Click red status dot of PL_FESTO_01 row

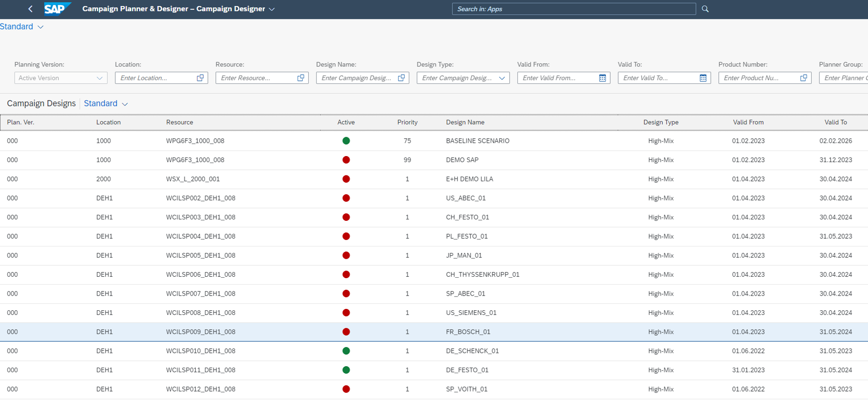click(x=346, y=236)
